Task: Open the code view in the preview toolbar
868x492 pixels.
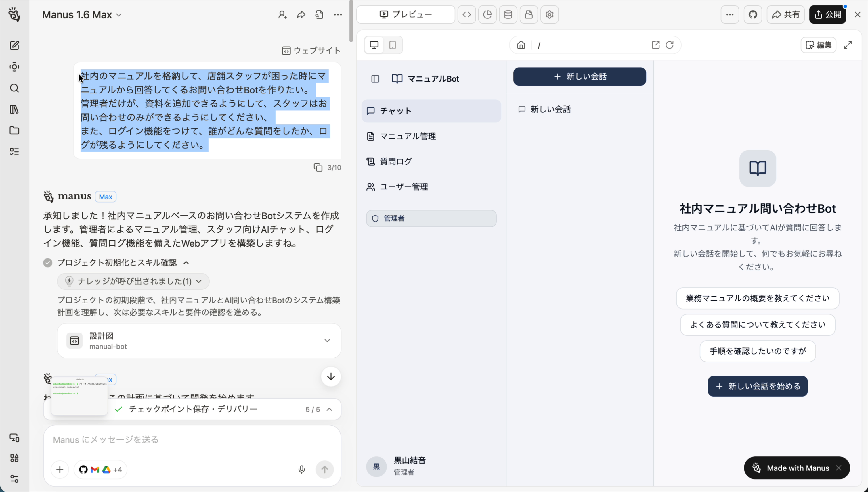Action: (x=466, y=14)
